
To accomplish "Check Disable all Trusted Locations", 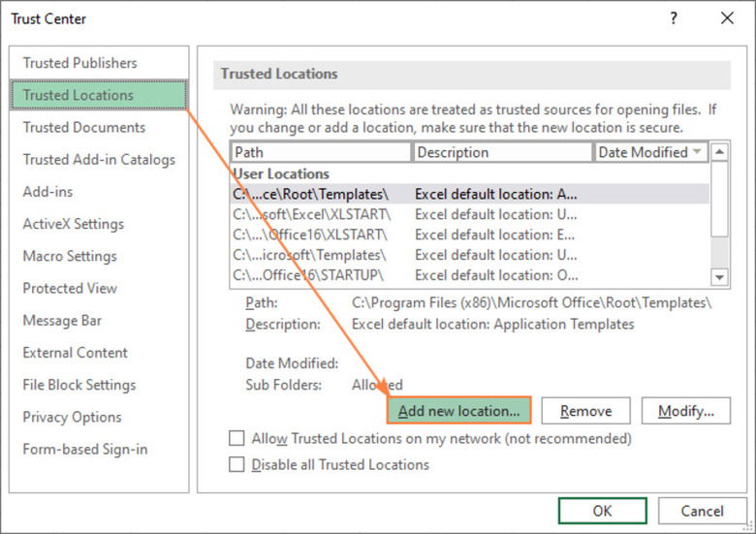I will pos(236,465).
